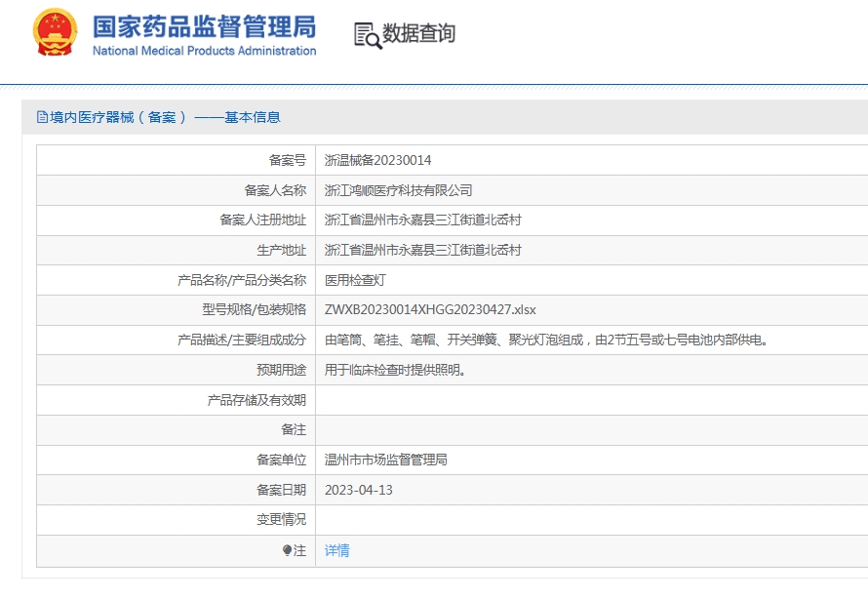Click the national emblem logo

point(54,33)
